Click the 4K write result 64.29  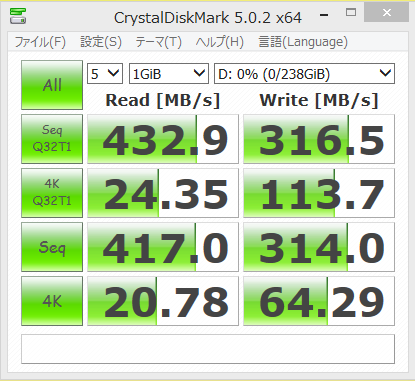[319, 301]
